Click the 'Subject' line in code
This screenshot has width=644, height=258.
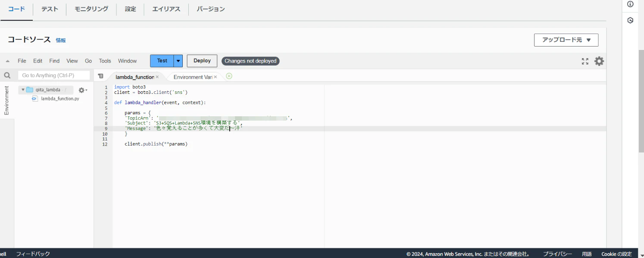pos(184,124)
